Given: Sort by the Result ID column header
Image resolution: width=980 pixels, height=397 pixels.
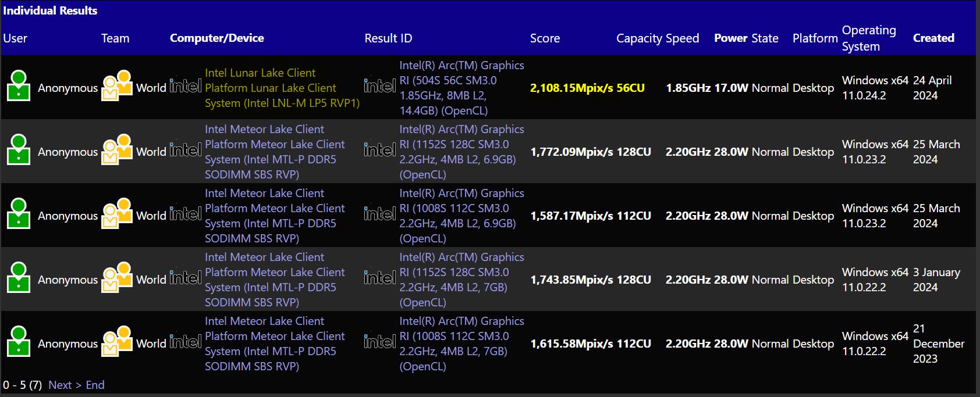Looking at the screenshot, I should coord(388,38).
